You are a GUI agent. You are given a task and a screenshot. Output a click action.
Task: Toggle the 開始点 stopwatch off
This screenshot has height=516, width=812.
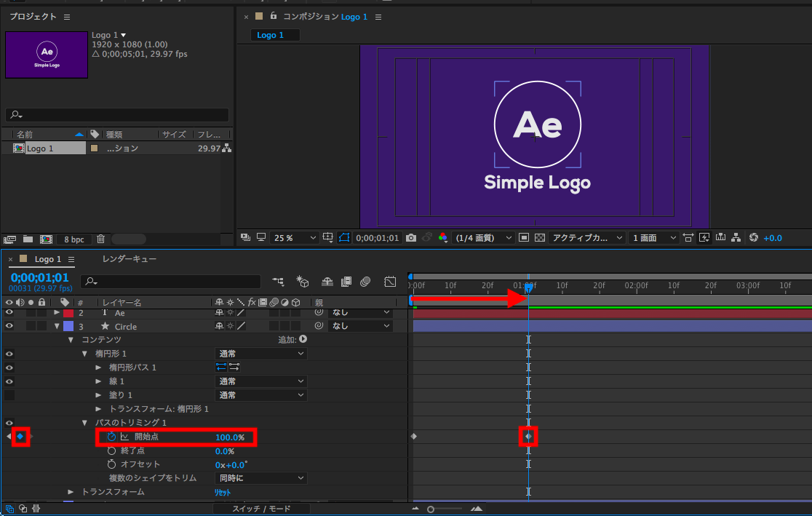[112, 437]
